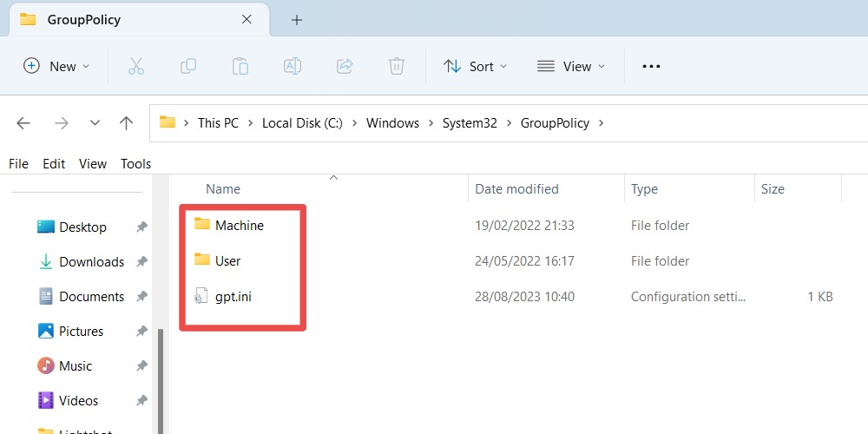This screenshot has height=434, width=868.
Task: Click the Rename icon in toolbar
Action: click(x=293, y=67)
